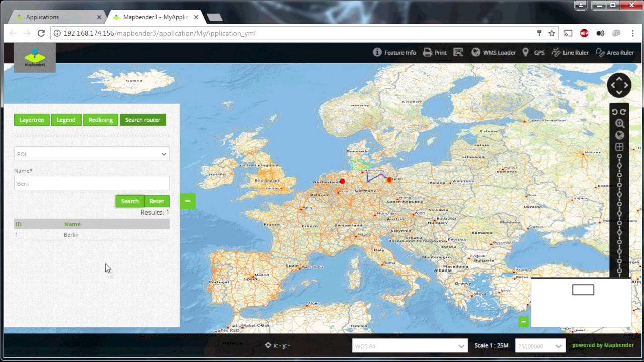Switch to the Applications browser tab
Viewport: 644px width, 362px height.
[56, 17]
